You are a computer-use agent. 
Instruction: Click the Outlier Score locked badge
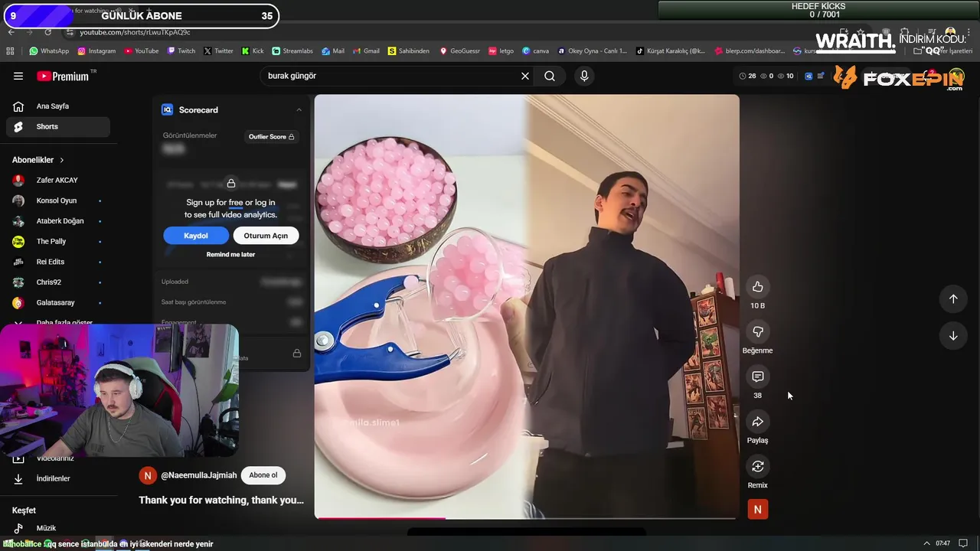272,136
